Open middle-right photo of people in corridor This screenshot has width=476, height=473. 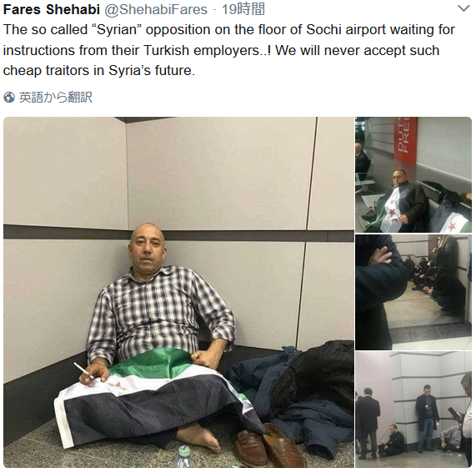click(x=413, y=292)
